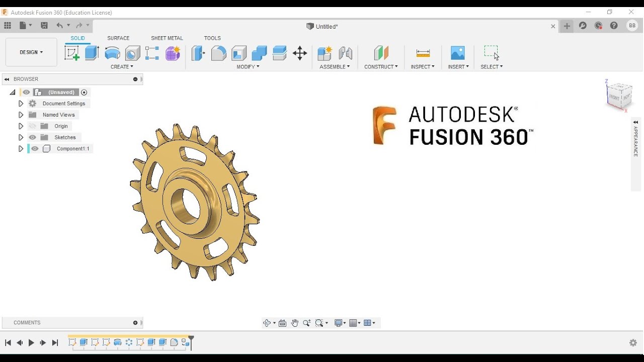Open the INSERT dropdown menu

[x=458, y=66]
